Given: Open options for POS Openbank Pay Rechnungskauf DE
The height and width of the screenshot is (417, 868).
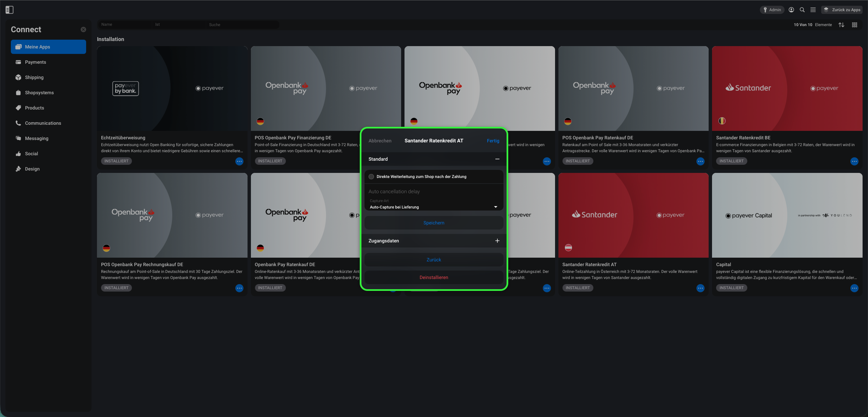Looking at the screenshot, I should [x=239, y=288].
